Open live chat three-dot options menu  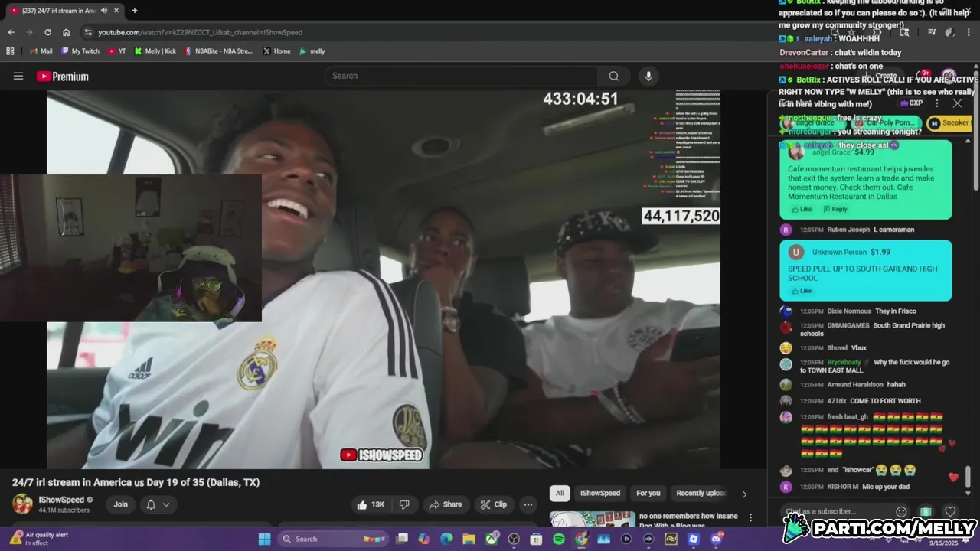937,103
